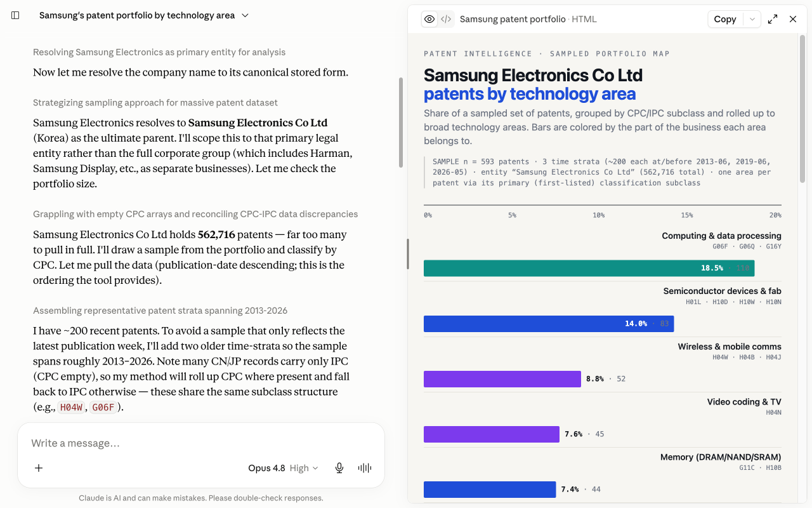The width and height of the screenshot is (812, 508).
Task: Open the Opus 4.8 model selector
Action: [283, 468]
